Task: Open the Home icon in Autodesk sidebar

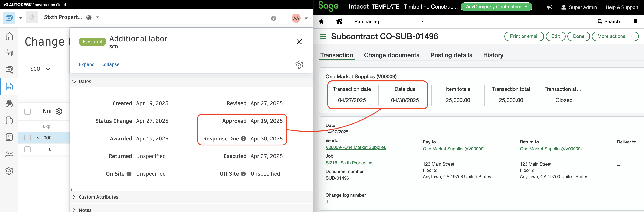Action: coord(9,36)
